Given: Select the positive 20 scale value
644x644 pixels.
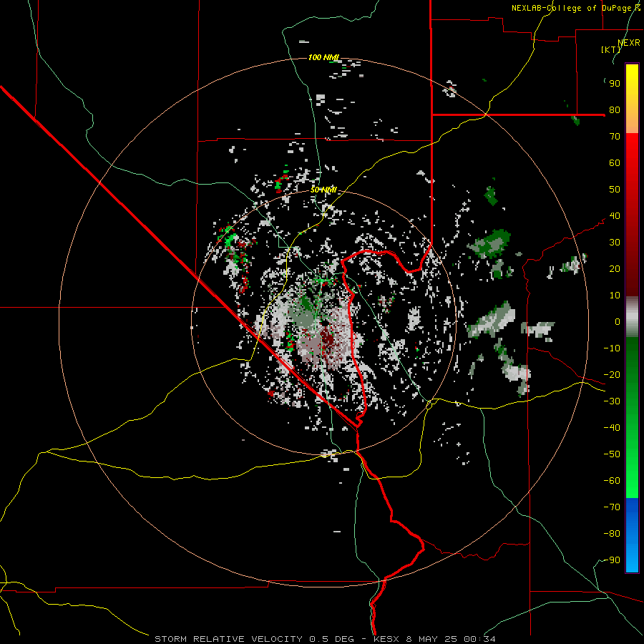Looking at the screenshot, I should tap(615, 269).
